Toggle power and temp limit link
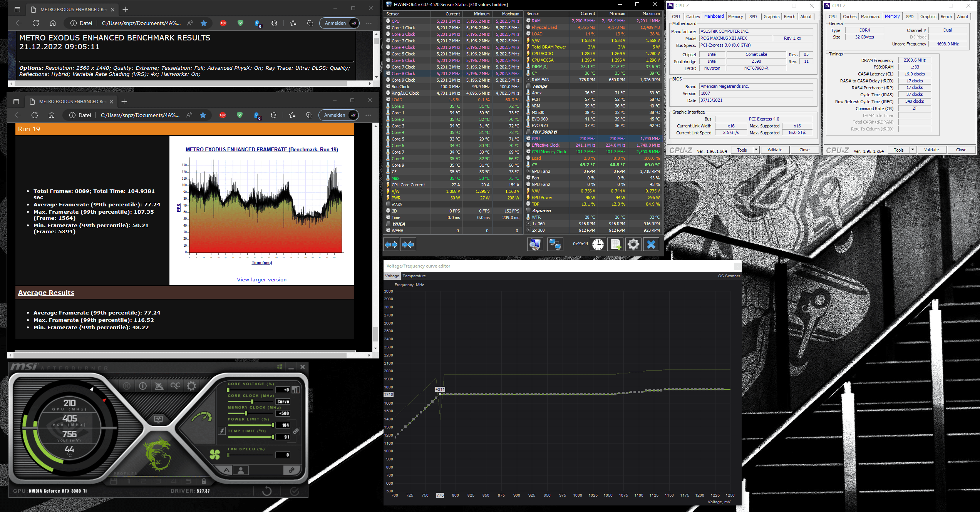 [296, 431]
